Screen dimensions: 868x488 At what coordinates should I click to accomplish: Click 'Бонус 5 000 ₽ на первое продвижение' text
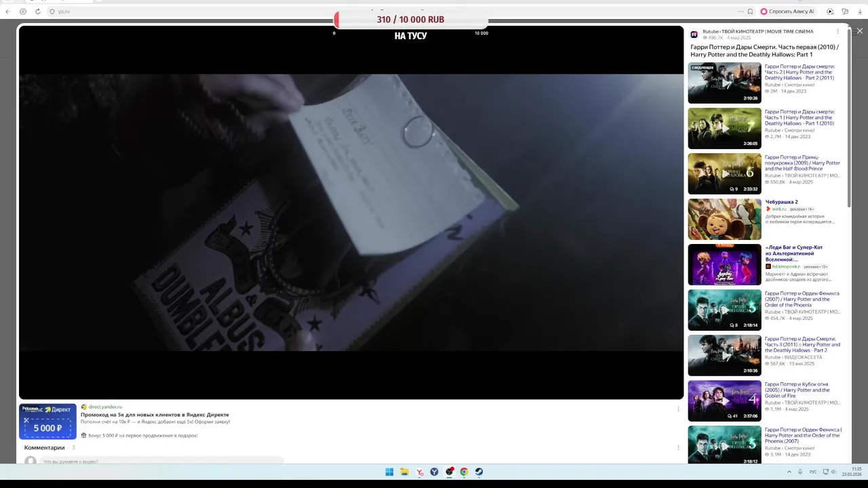click(x=142, y=435)
